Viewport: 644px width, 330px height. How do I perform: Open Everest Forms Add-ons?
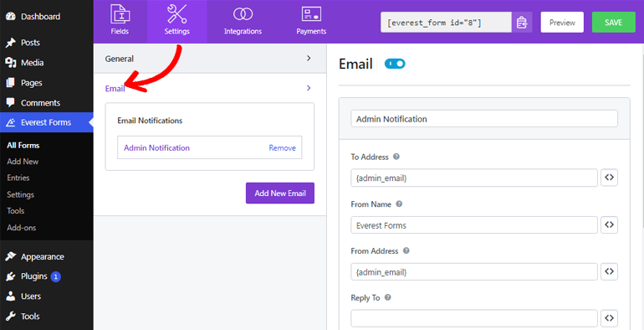tap(22, 228)
